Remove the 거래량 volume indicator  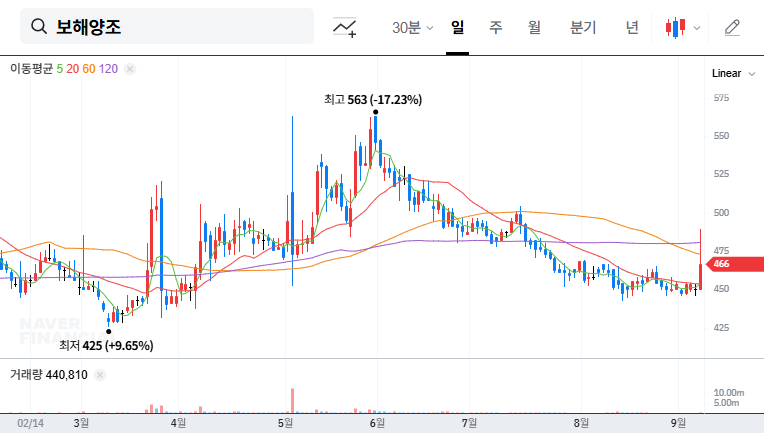point(100,375)
